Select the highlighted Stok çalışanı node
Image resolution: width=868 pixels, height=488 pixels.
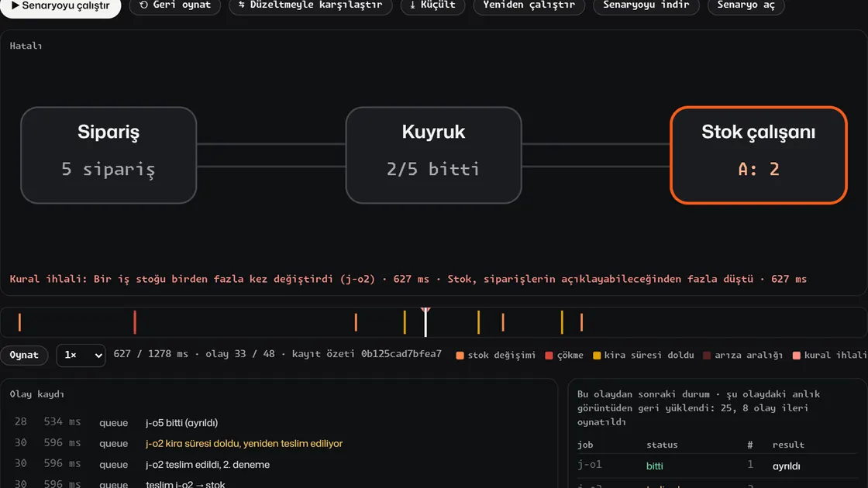(759, 155)
